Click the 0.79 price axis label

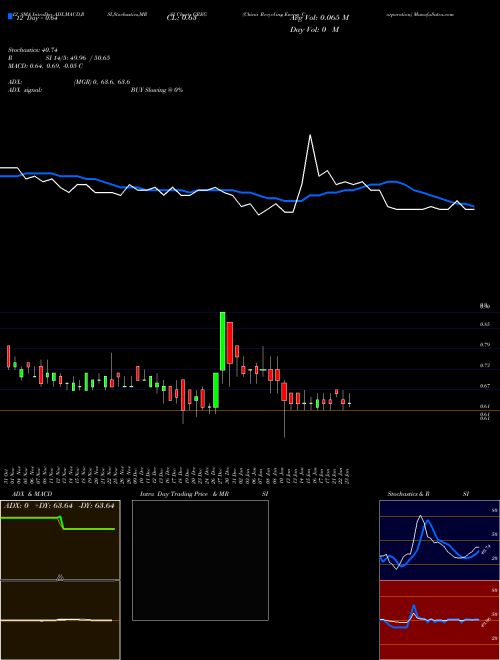485,345
